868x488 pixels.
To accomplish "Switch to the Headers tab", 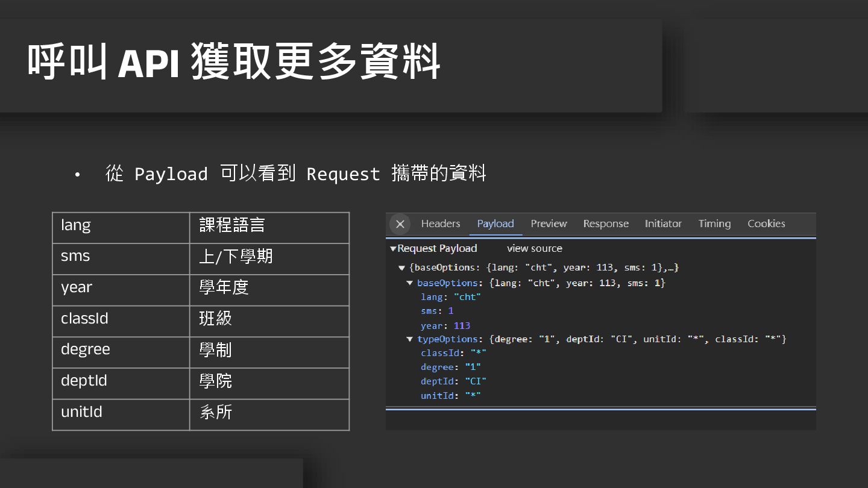I will [x=440, y=224].
